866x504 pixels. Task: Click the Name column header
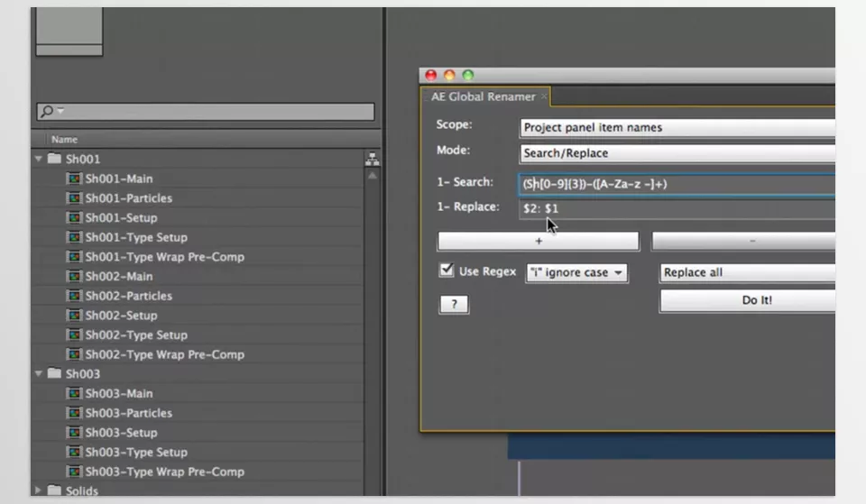coord(64,139)
